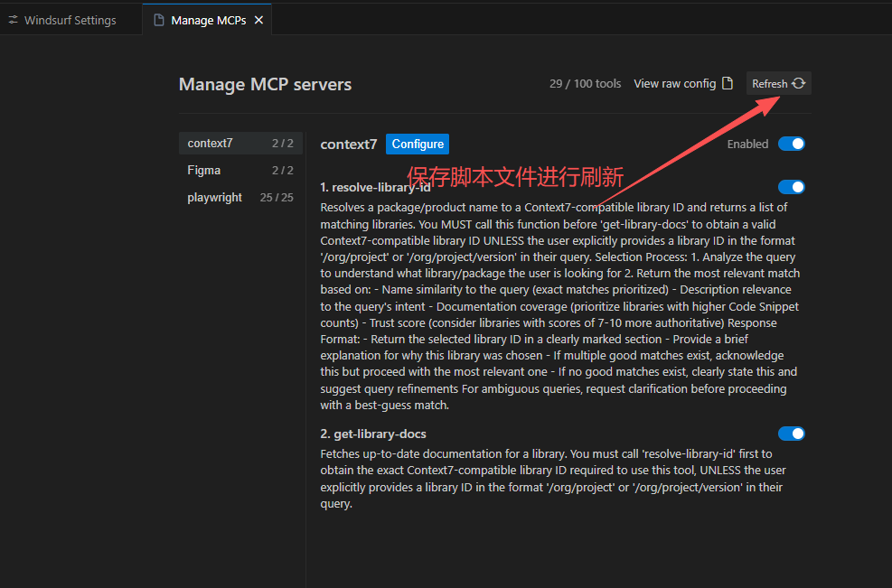The width and height of the screenshot is (892, 588).
Task: Click the playwright 25 / 25 count
Action: point(277,197)
